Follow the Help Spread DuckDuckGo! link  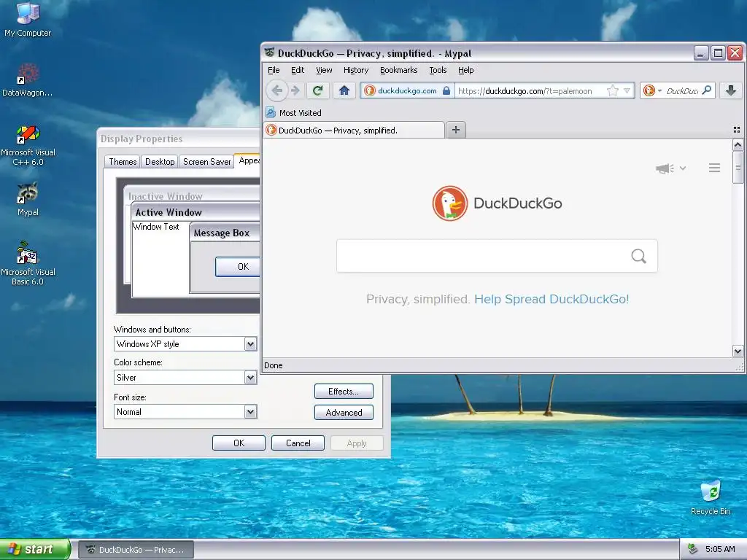[x=551, y=299]
